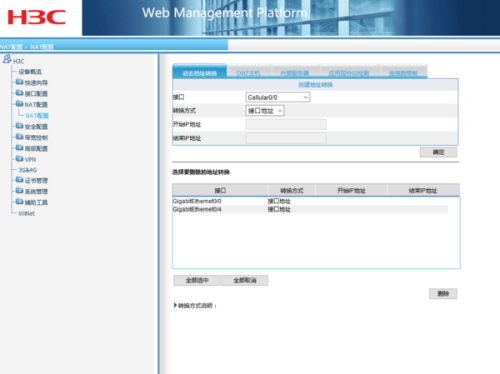Image resolution: width=500 pixels, height=374 pixels.
Task: Click the 确定 button
Action: pyautogui.click(x=438, y=152)
